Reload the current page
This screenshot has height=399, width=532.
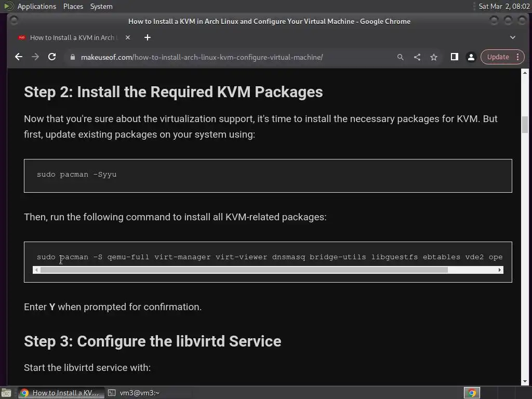52,57
